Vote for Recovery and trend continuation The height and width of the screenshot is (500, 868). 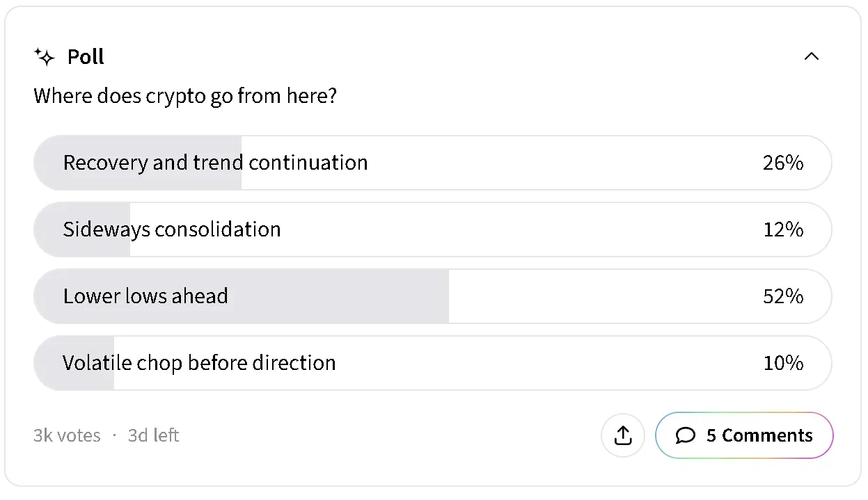point(215,163)
